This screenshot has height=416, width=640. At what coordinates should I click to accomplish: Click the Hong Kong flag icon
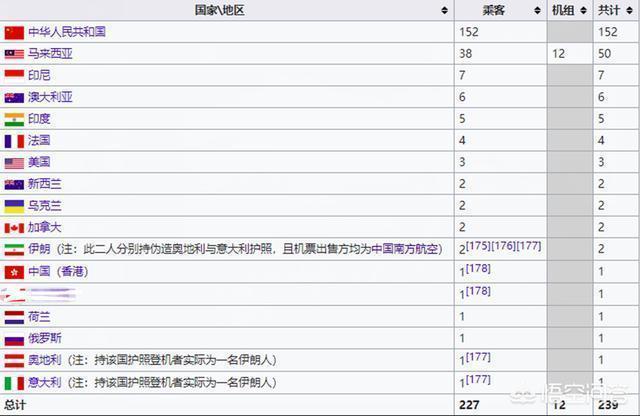tap(14, 272)
